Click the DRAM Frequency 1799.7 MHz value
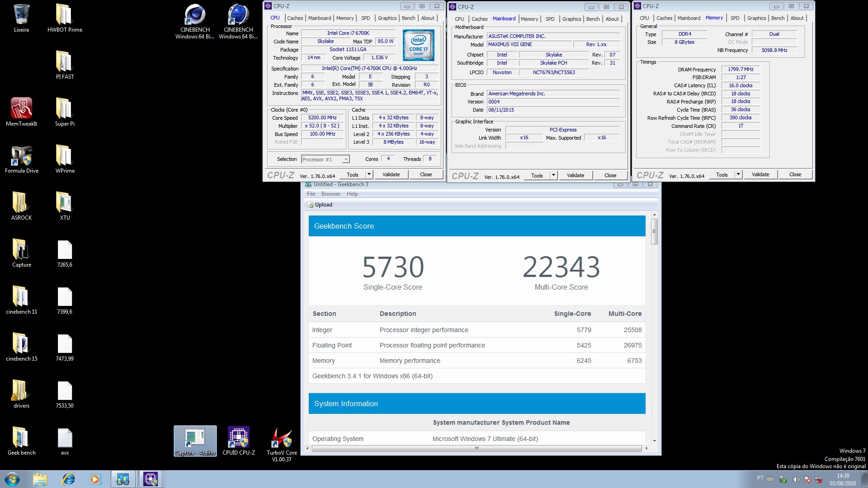 [741, 69]
